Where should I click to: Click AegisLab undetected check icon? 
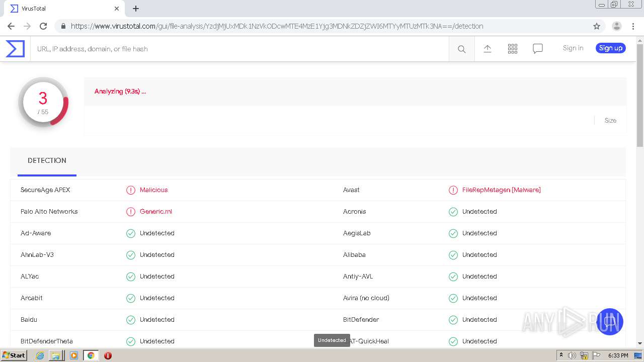[453, 233]
